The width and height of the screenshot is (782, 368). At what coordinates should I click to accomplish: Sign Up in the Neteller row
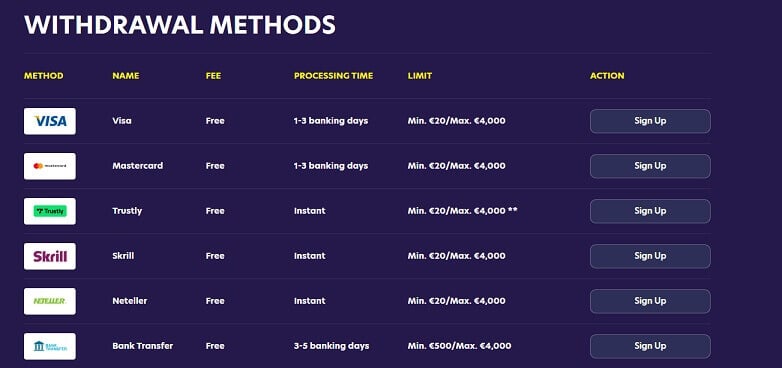[650, 301]
